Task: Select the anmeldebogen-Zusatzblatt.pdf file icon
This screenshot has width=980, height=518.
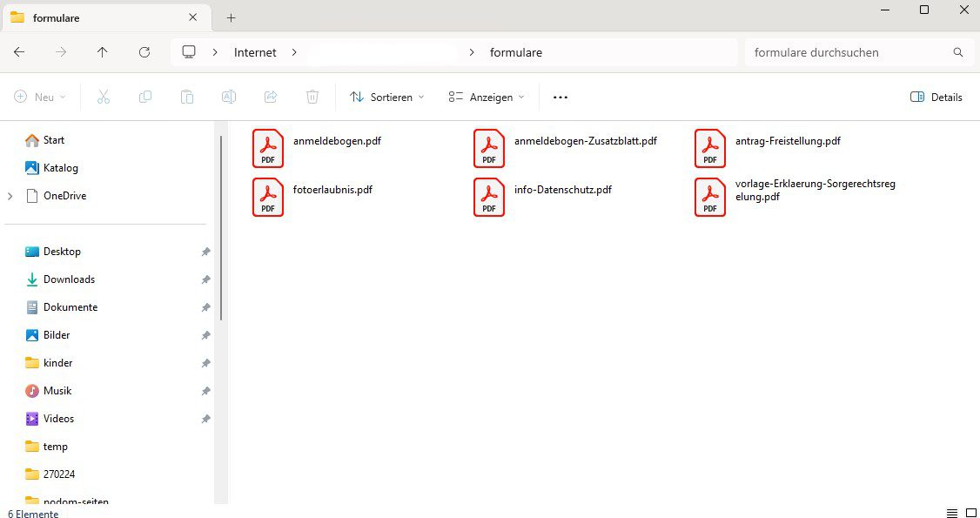Action: (489, 148)
